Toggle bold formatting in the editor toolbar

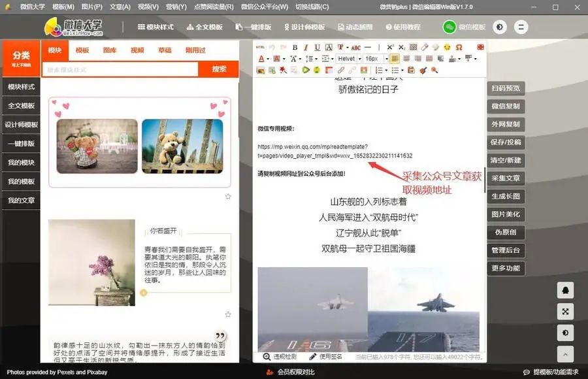click(295, 47)
